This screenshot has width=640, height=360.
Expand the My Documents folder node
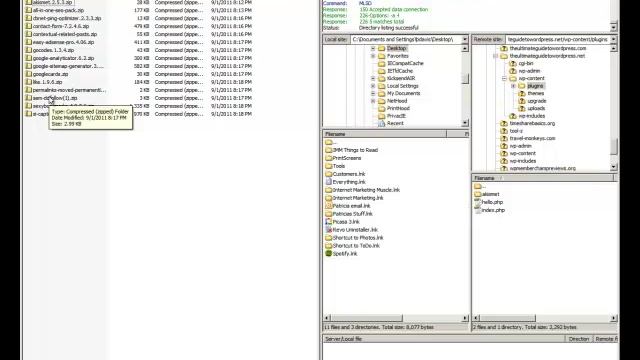tap(373, 93)
